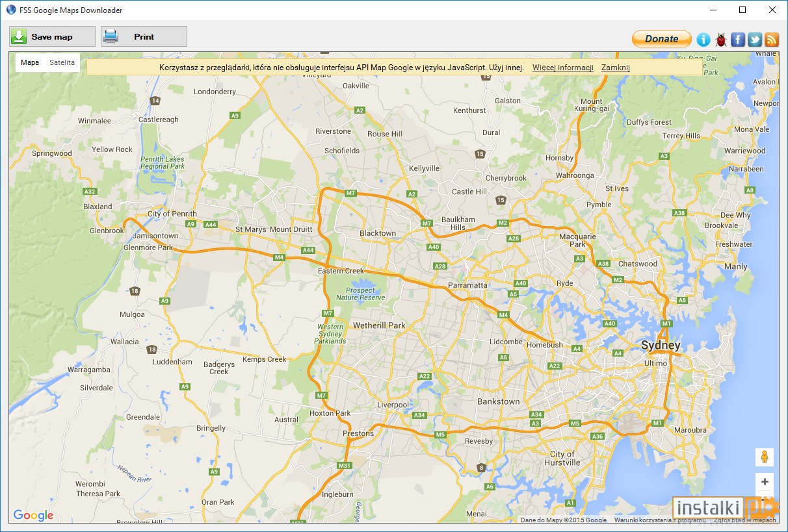Click the M5 shield near Revesby
This screenshot has width=788, height=532.
point(441,435)
